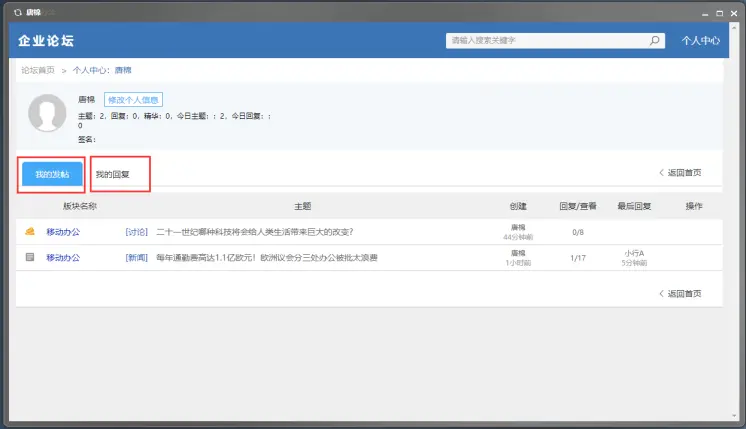Open 移动办公 board in discussion row
Screen dimensions: 746x429
pyautogui.click(x=63, y=232)
